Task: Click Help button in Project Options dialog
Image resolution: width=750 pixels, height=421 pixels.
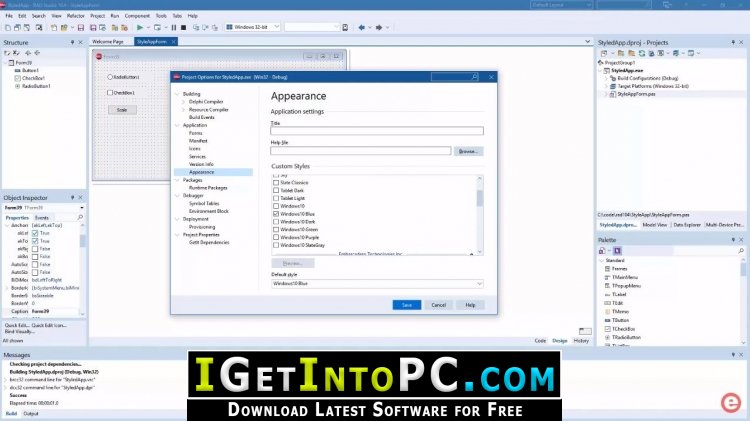Action: pyautogui.click(x=470, y=305)
